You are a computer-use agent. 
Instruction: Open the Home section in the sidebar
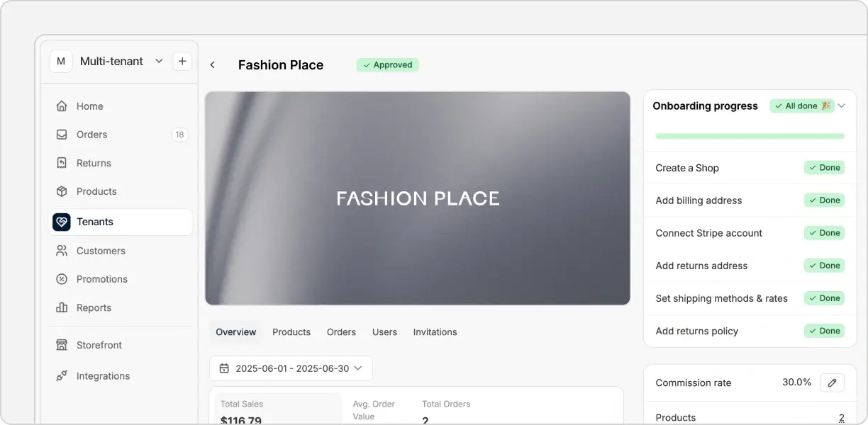tap(63, 106)
